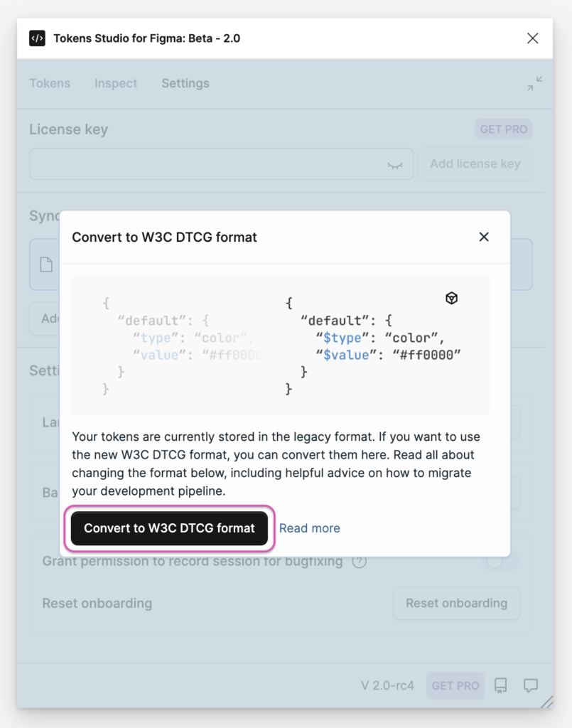572x728 pixels.
Task: Click the version text V 2.0-rc4
Action: [387, 686]
